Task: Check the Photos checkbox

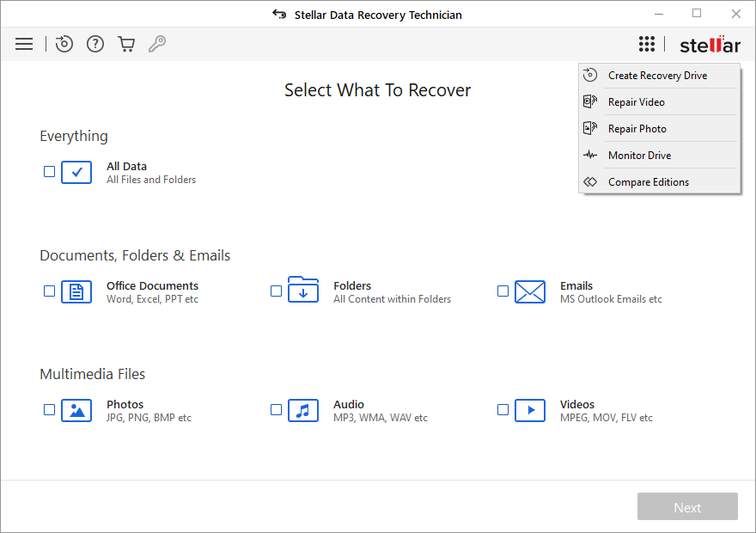Action: coord(49,410)
